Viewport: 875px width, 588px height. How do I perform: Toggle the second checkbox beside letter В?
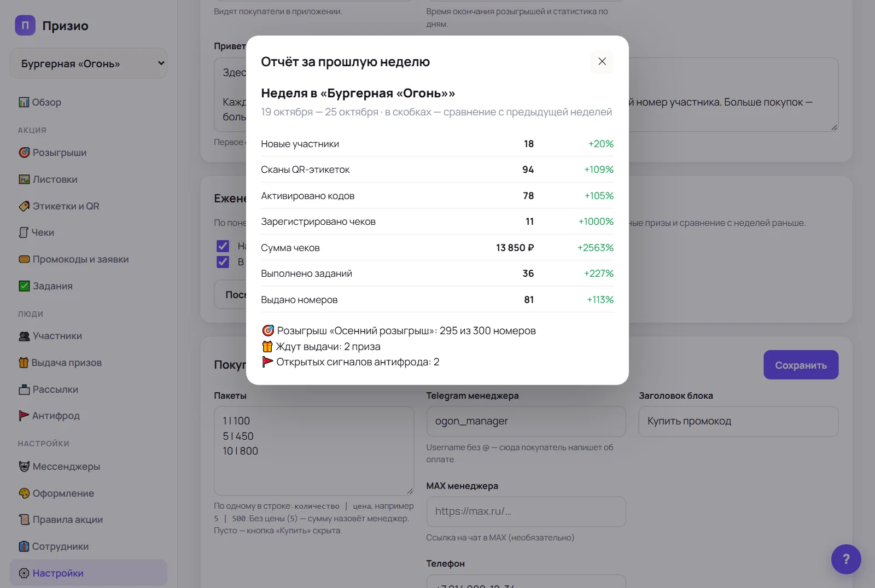click(223, 262)
